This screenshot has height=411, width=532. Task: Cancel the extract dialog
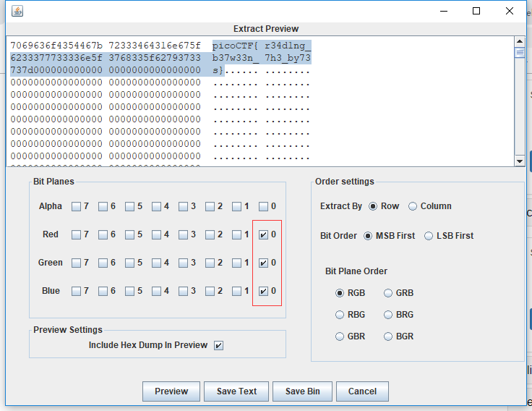point(362,391)
